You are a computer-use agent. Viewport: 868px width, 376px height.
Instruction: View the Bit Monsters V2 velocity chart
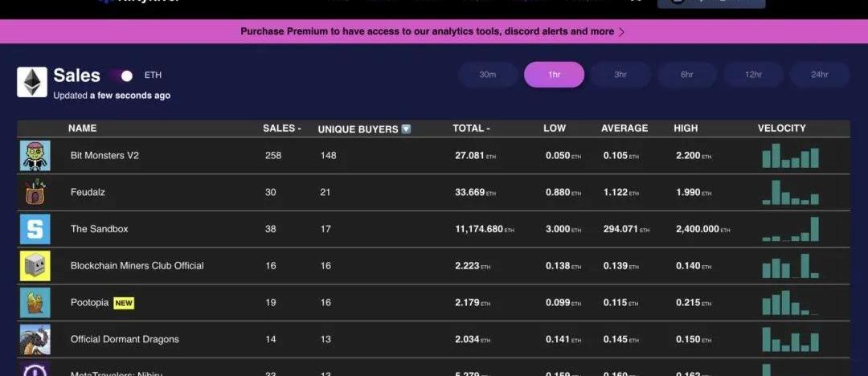790,156
